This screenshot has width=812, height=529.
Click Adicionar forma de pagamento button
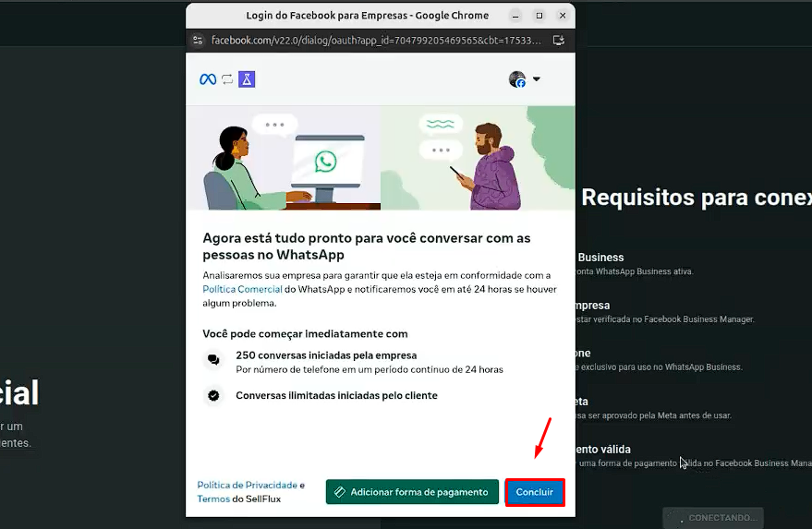(x=412, y=492)
